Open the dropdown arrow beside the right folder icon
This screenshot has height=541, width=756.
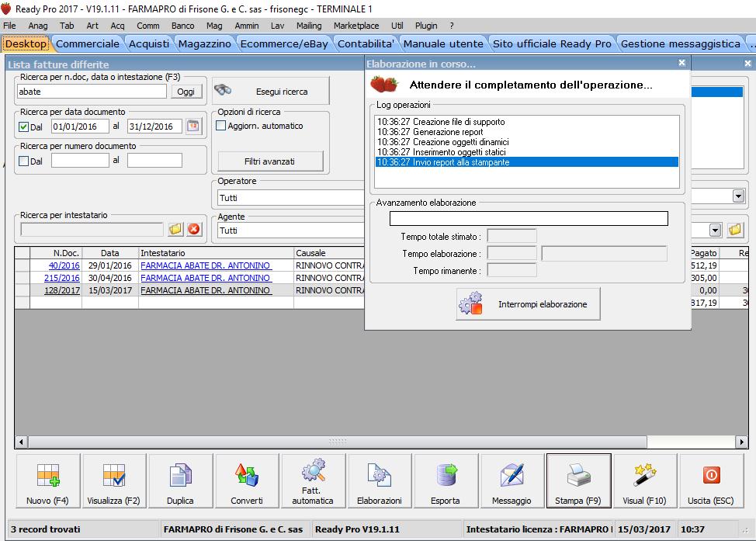[716, 230]
